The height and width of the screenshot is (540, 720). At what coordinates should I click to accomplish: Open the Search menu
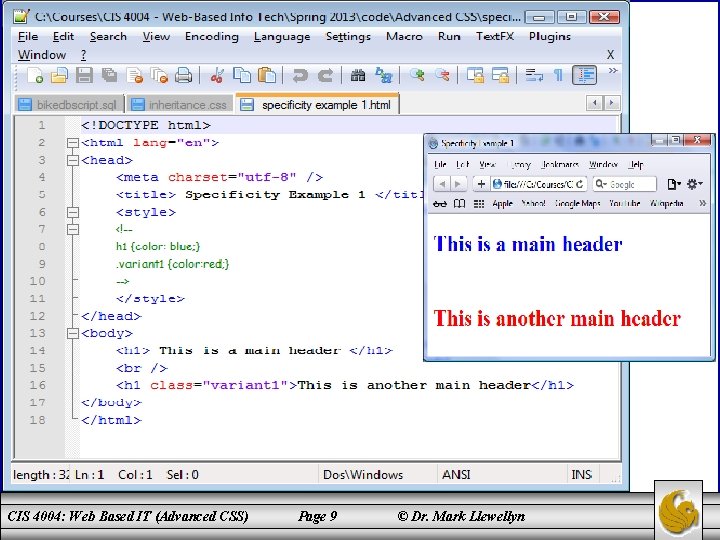coord(108,36)
